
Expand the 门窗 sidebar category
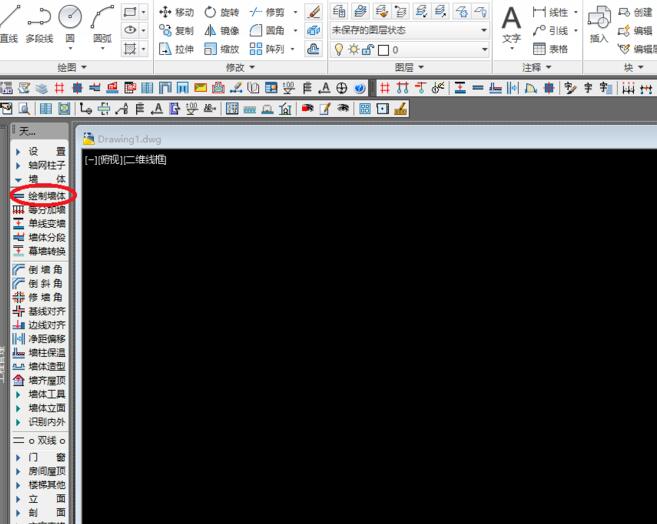[39, 457]
